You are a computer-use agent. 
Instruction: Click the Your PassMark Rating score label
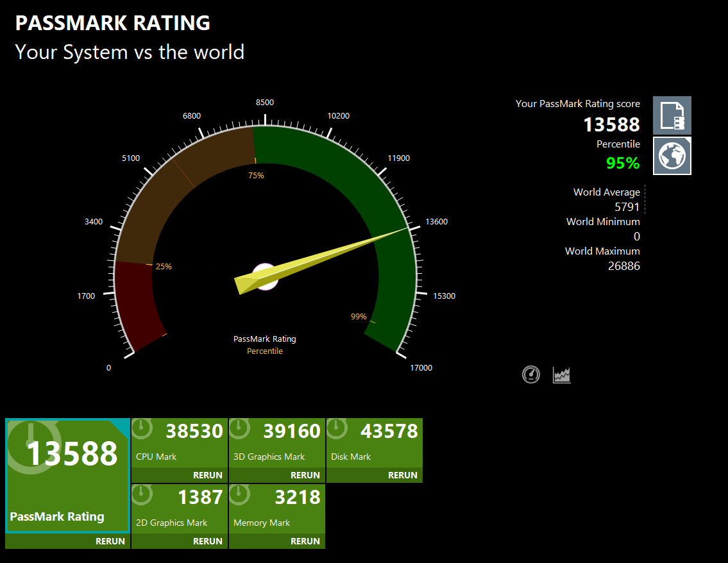tap(577, 103)
